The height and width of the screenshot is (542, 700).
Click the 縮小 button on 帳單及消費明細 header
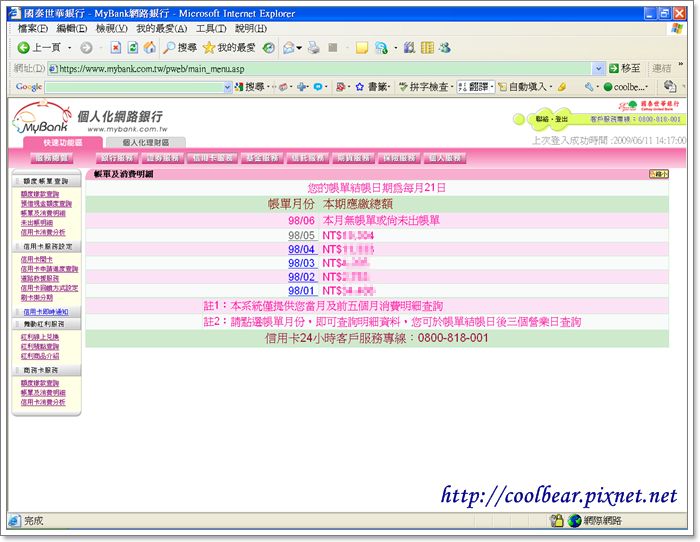pos(659,174)
